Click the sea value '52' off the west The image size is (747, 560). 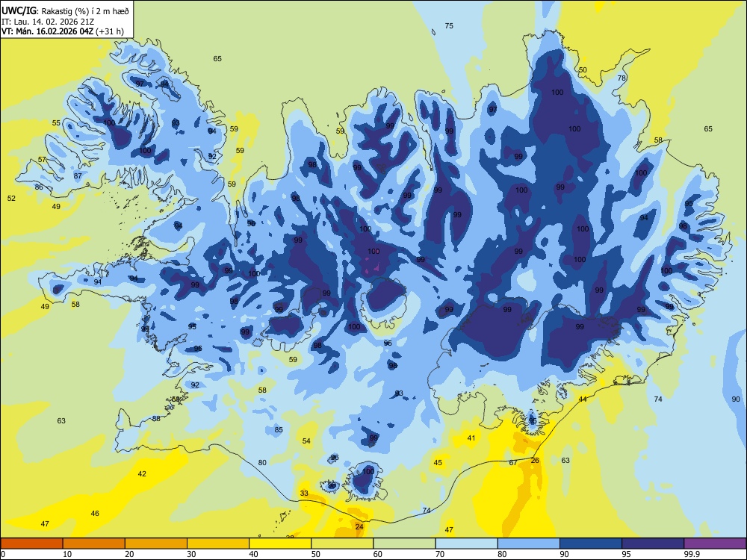click(x=11, y=198)
